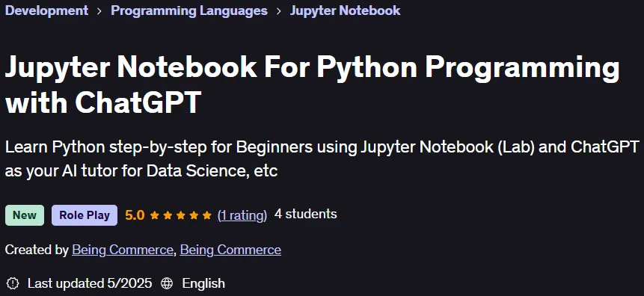Open the Development breadcrumb link
The width and height of the screenshot is (644, 296).
[x=46, y=10]
